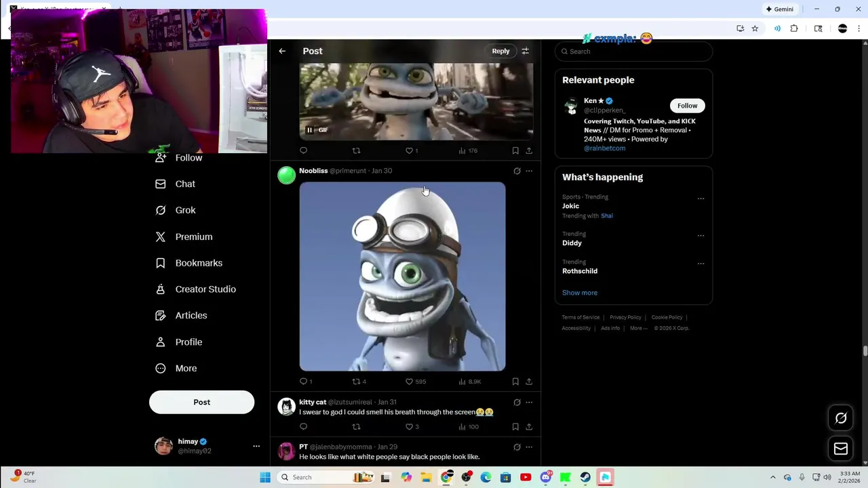Ask Grok about the Nooblise post
Image resolution: width=868 pixels, height=488 pixels.
(x=517, y=171)
